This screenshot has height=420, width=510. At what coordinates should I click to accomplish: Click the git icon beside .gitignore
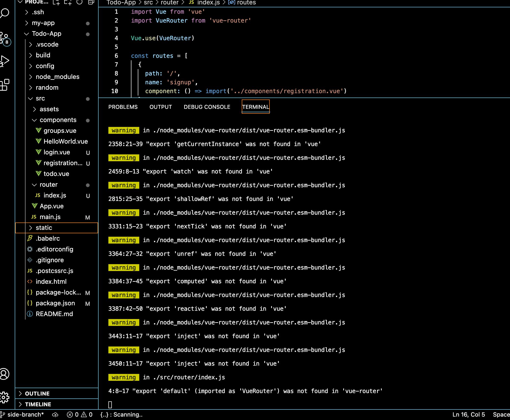(x=30, y=260)
